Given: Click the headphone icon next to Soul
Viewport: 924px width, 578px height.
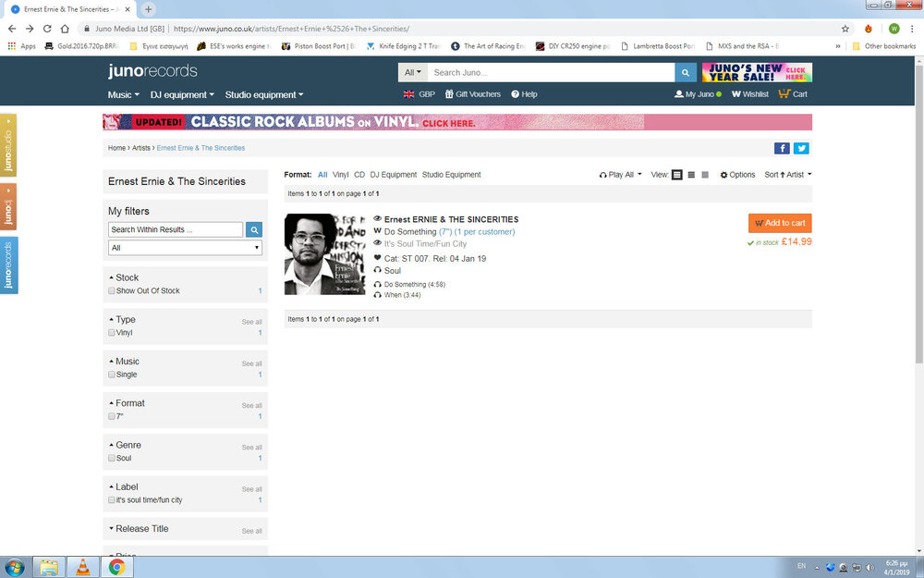Looking at the screenshot, I should 378,270.
